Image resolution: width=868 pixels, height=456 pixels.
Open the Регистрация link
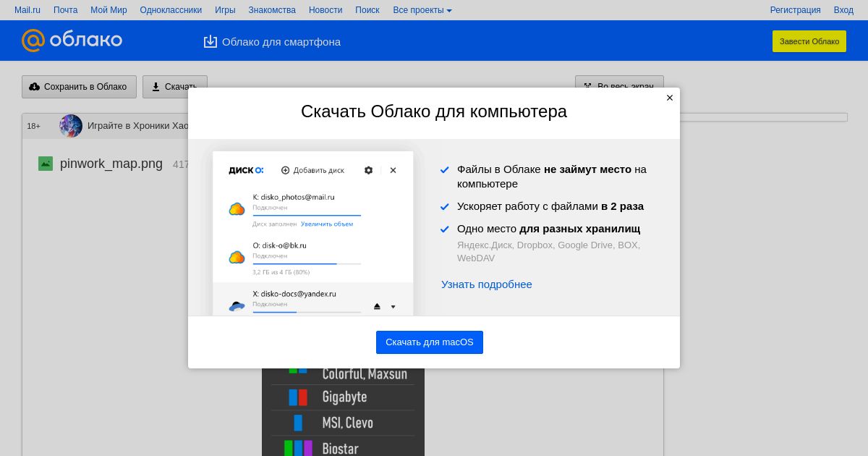point(795,10)
